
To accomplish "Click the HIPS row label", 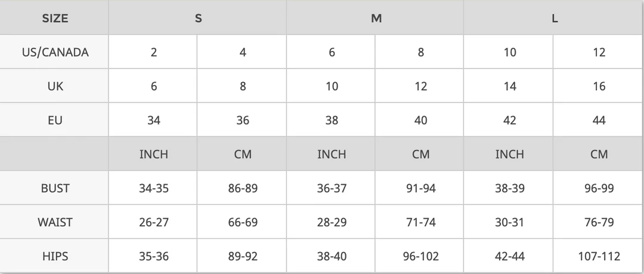I will [x=55, y=257].
